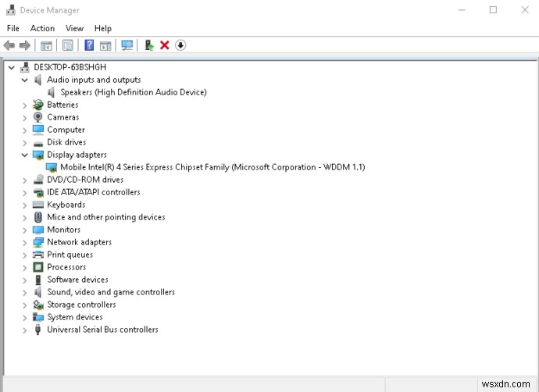Click the Device Manager title bar icon
Screen dimensions: 539x392
pos(11,10)
